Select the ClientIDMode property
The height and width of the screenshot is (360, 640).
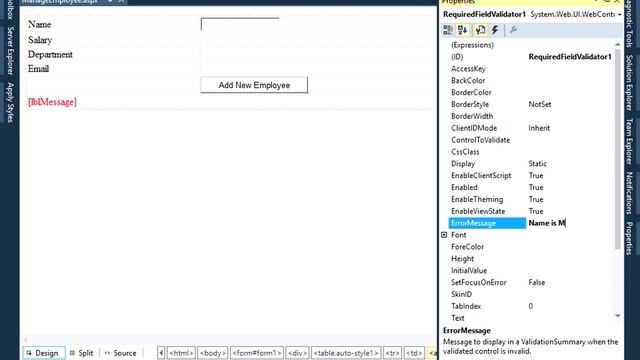click(474, 128)
